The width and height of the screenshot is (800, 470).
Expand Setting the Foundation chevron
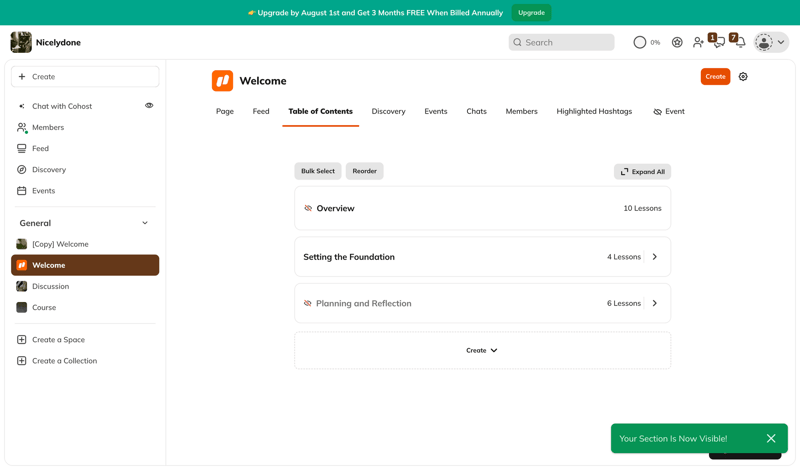pyautogui.click(x=655, y=257)
